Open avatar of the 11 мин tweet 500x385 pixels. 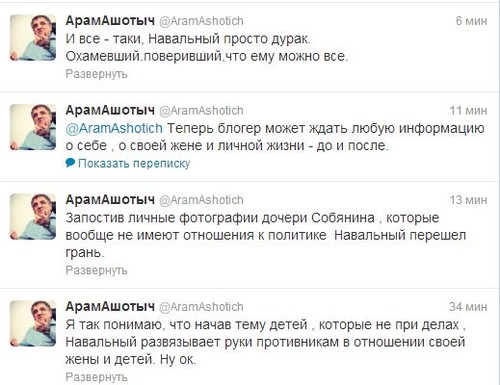33,127
